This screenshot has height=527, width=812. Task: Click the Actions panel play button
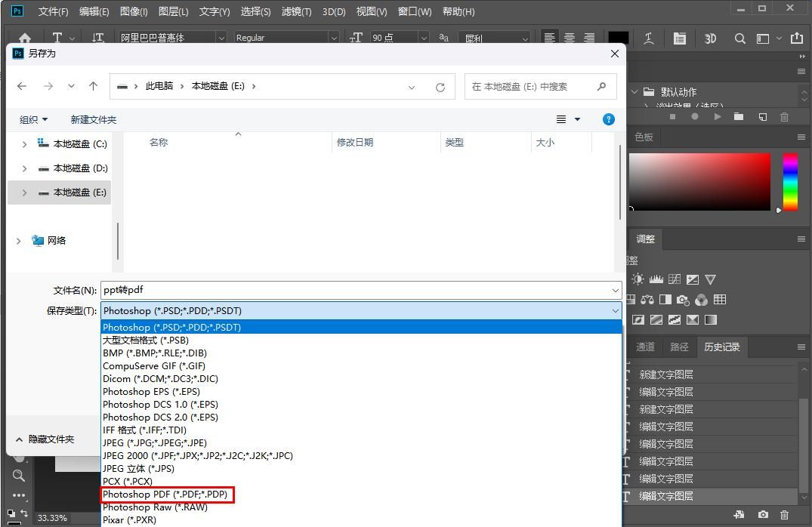[718, 117]
